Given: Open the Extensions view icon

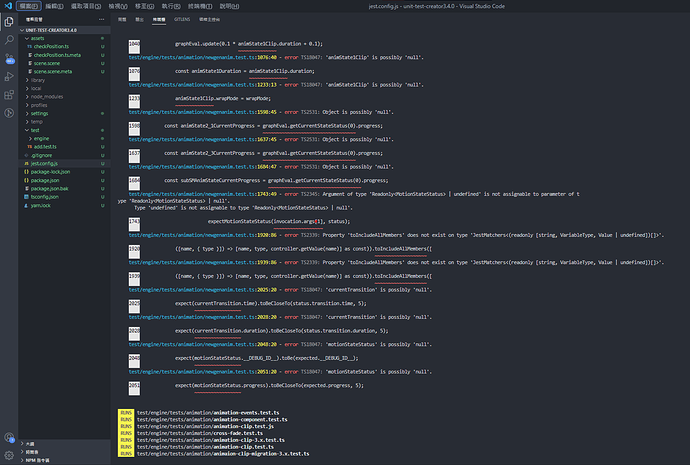Looking at the screenshot, I should tap(9, 95).
